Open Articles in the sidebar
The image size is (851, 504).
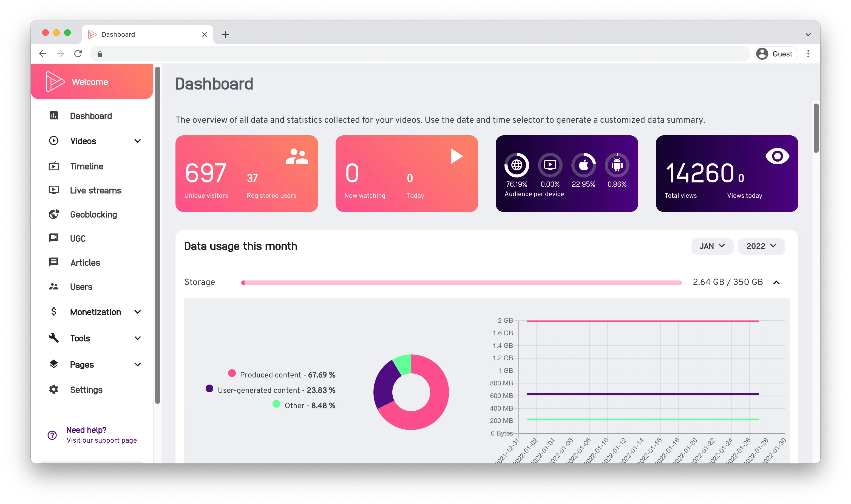pyautogui.click(x=85, y=262)
